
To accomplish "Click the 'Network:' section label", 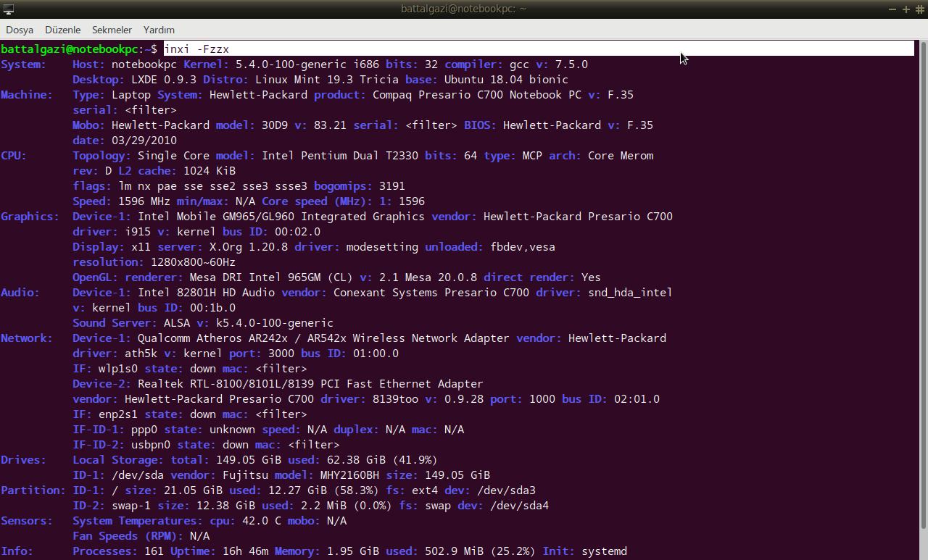I will coord(27,338).
